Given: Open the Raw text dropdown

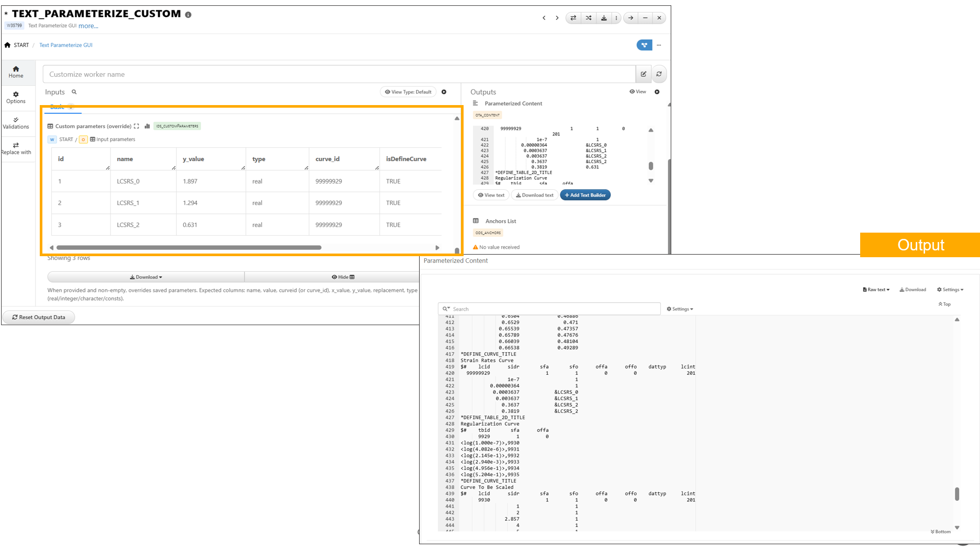Looking at the screenshot, I should [876, 290].
